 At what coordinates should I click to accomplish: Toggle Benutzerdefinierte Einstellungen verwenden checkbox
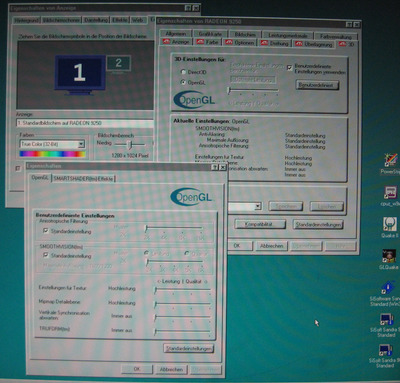(289, 67)
